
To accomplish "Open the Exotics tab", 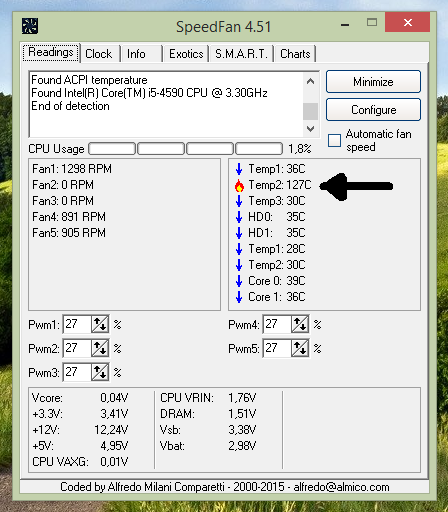I will (186, 54).
